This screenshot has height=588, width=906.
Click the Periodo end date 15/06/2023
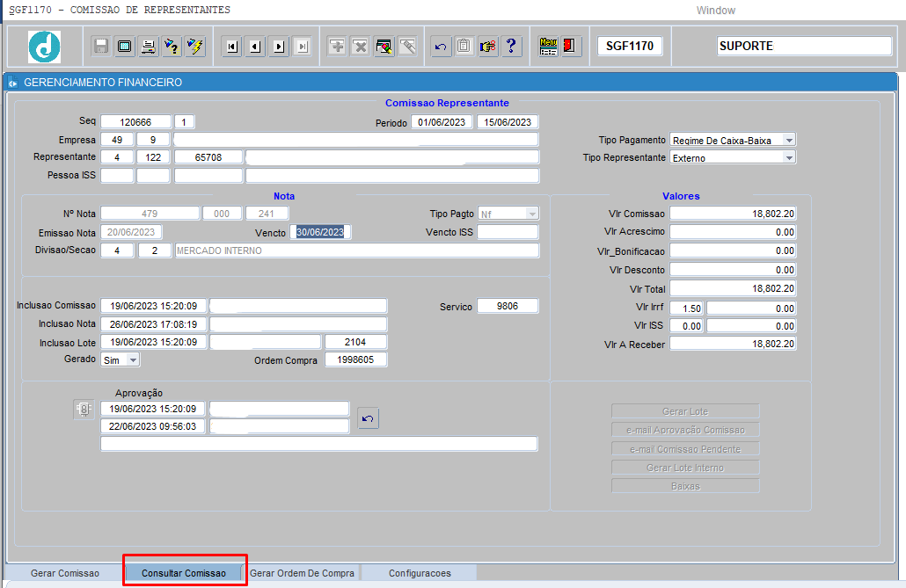point(508,122)
